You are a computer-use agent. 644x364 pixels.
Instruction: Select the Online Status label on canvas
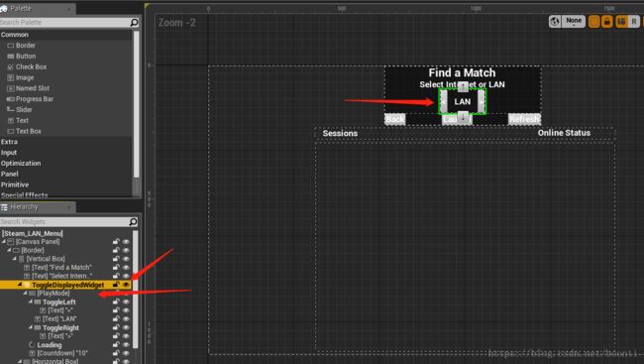564,133
